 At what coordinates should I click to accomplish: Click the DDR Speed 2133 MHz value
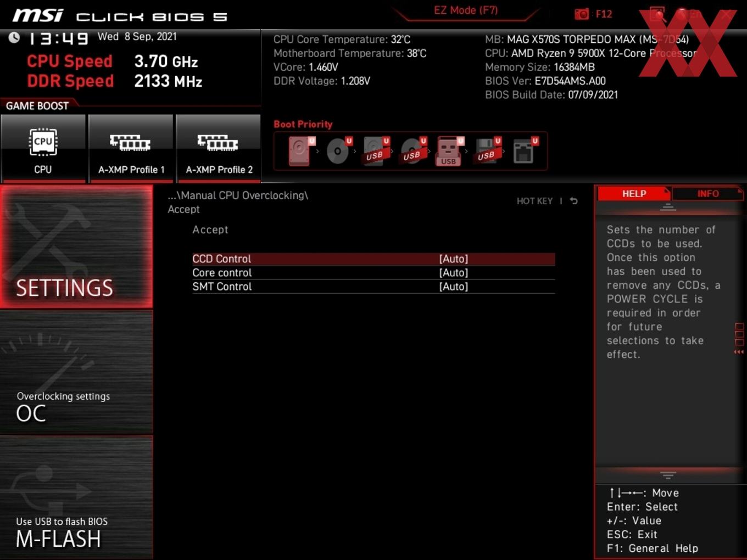(x=168, y=81)
